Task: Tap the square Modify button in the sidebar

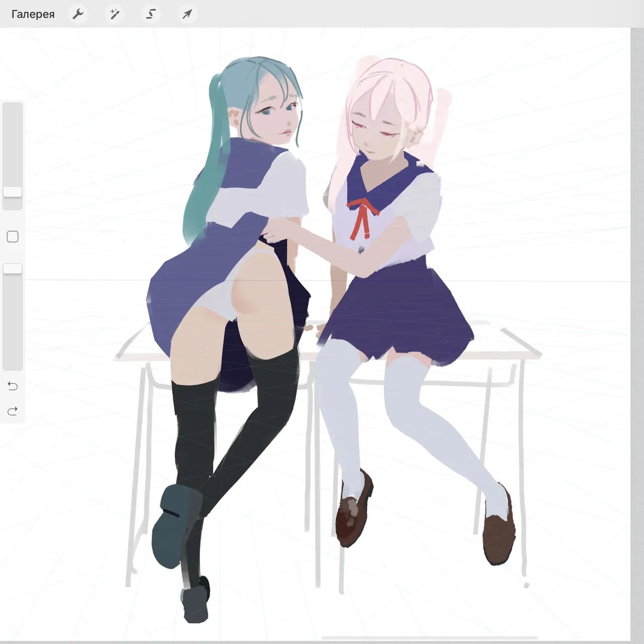Action: (x=13, y=237)
